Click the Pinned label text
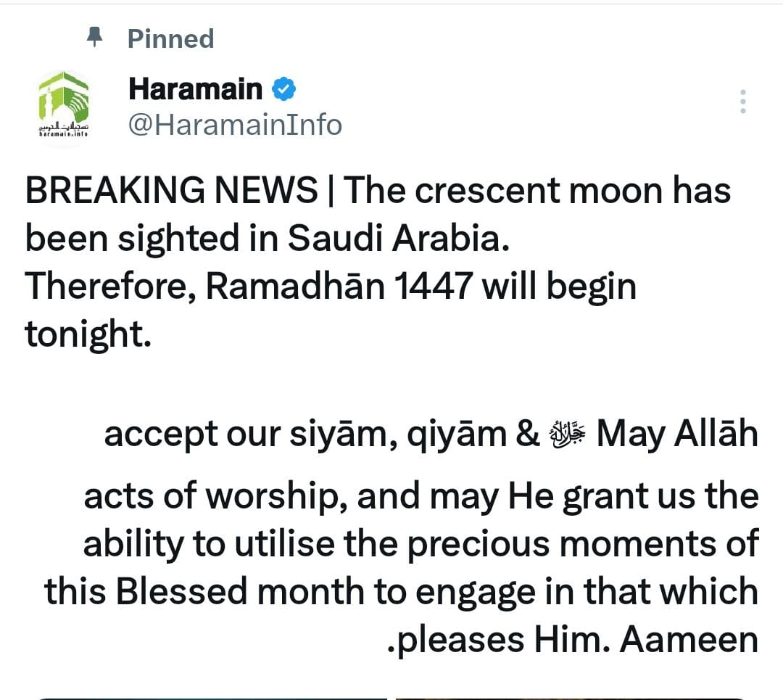The height and width of the screenshot is (700, 783). [x=170, y=38]
